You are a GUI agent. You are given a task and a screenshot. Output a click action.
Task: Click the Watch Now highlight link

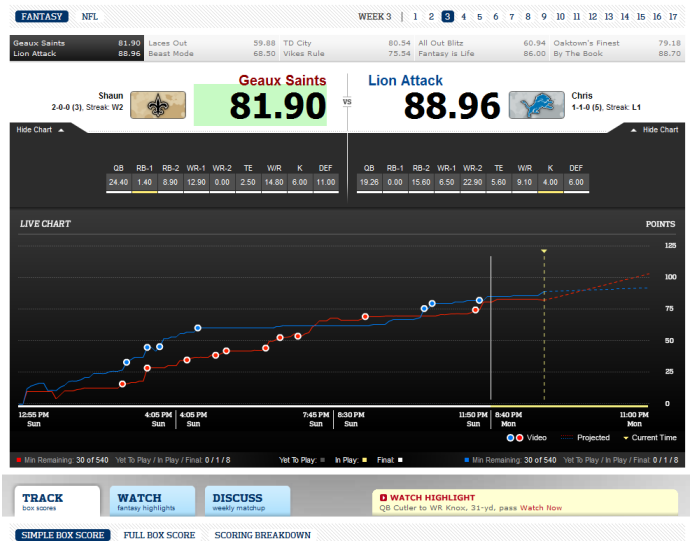[x=541, y=508]
